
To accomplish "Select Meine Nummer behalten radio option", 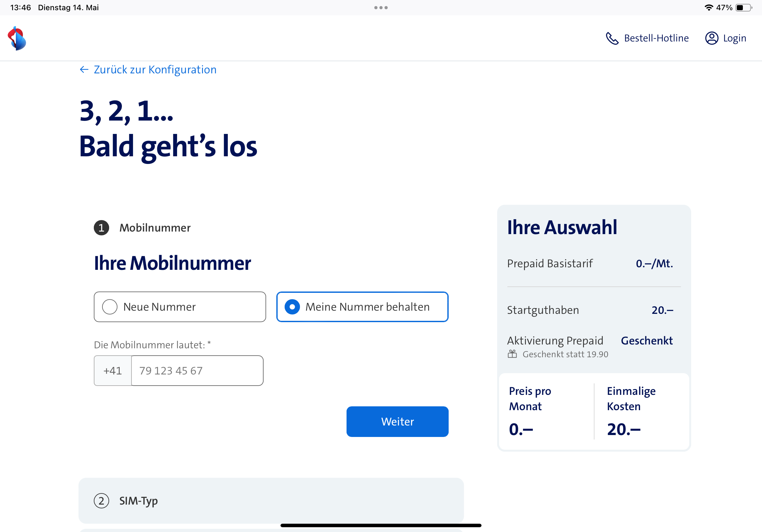I will (x=292, y=307).
